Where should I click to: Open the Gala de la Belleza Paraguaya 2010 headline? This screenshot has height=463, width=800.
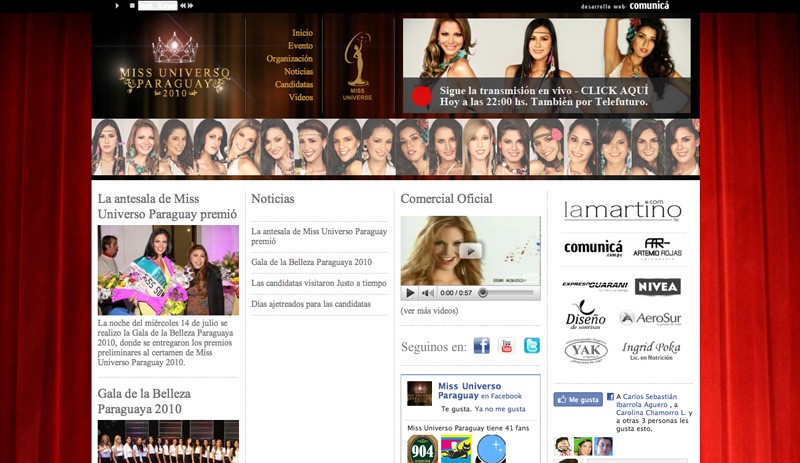coord(144,401)
